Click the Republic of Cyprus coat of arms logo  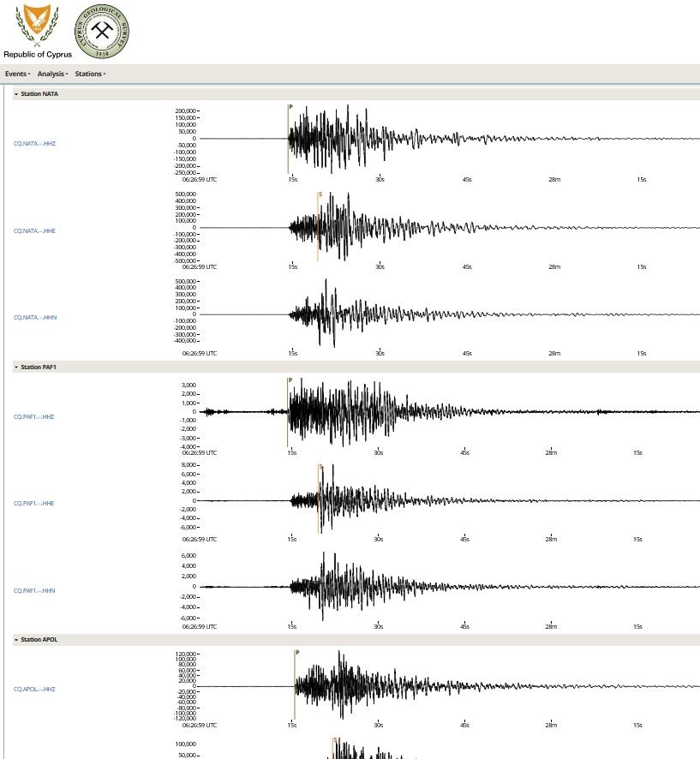(x=38, y=24)
